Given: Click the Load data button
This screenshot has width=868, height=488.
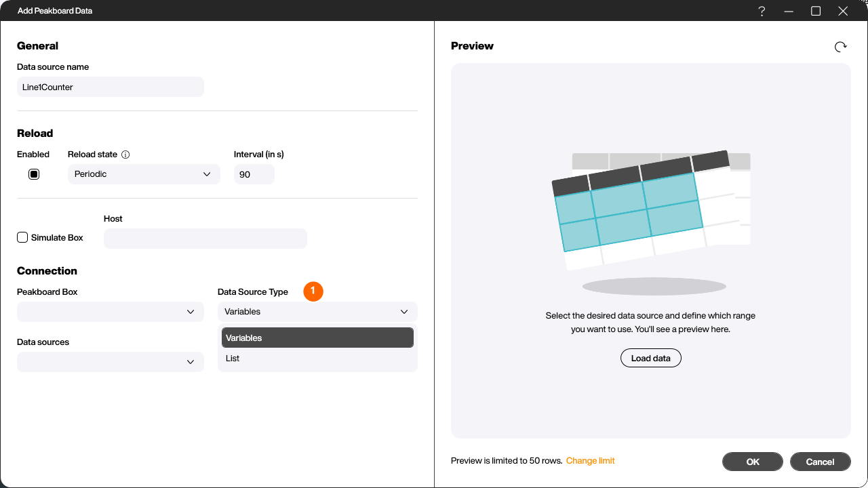Looking at the screenshot, I should (651, 358).
